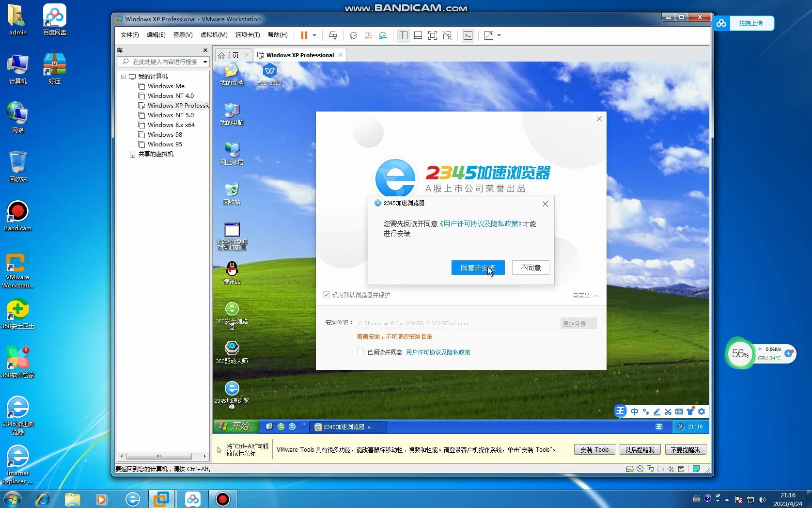Screen dimensions: 812x508
Task: Click the 不同意 button
Action: (531, 268)
